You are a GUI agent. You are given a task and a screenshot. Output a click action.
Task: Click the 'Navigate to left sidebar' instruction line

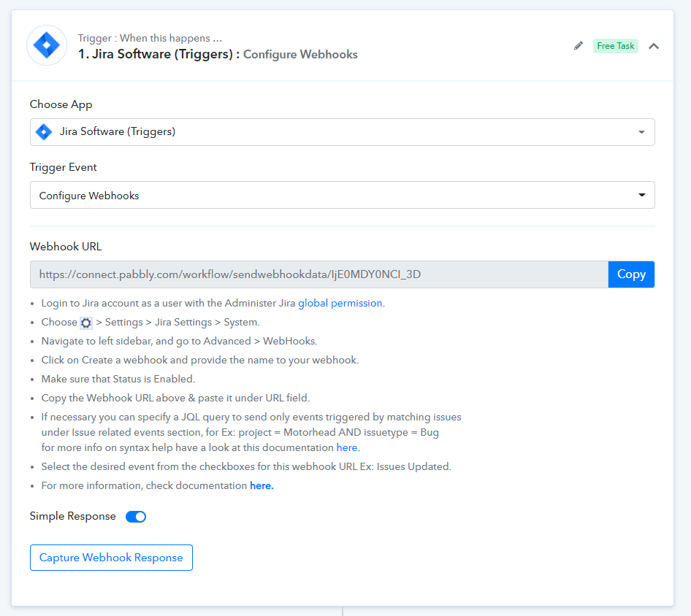180,342
